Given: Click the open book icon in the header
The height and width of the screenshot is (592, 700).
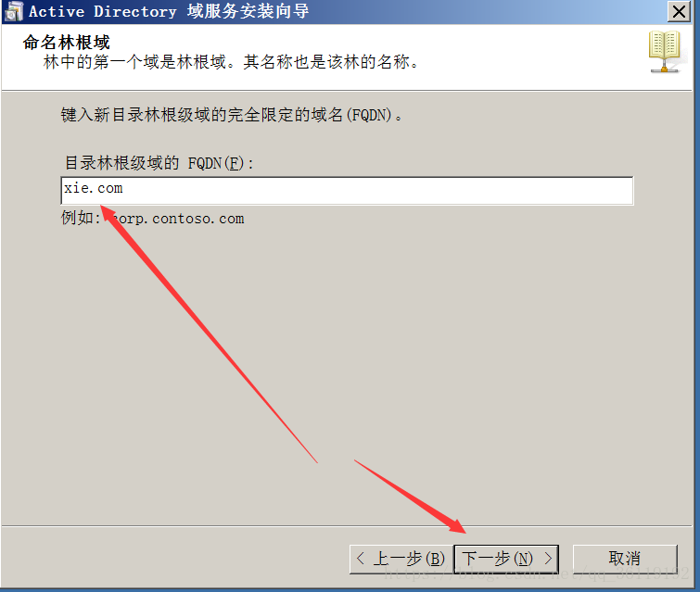Looking at the screenshot, I should pos(665,51).
